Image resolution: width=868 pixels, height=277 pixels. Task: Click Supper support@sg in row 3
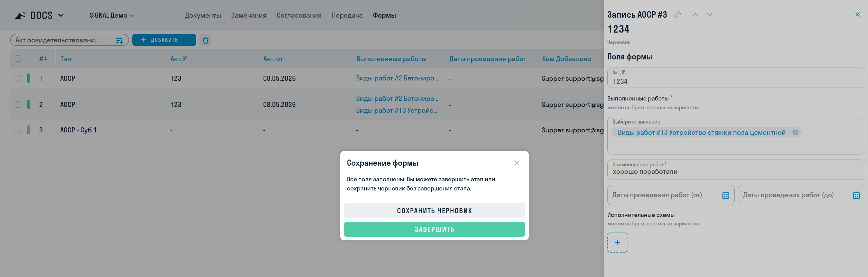[573, 130]
